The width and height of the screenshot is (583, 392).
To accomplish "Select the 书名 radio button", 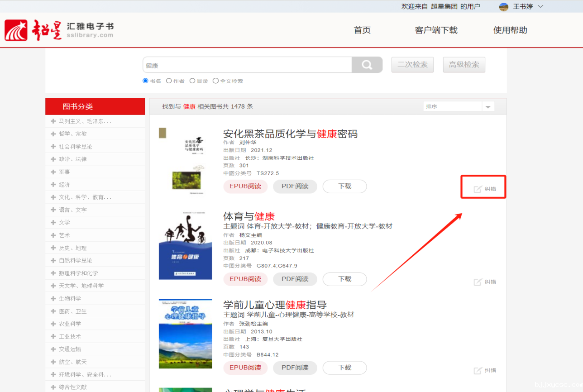I will click(145, 81).
